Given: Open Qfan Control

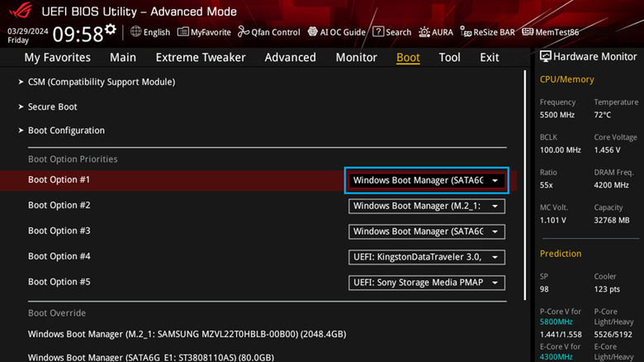Looking at the screenshot, I should tap(269, 32).
